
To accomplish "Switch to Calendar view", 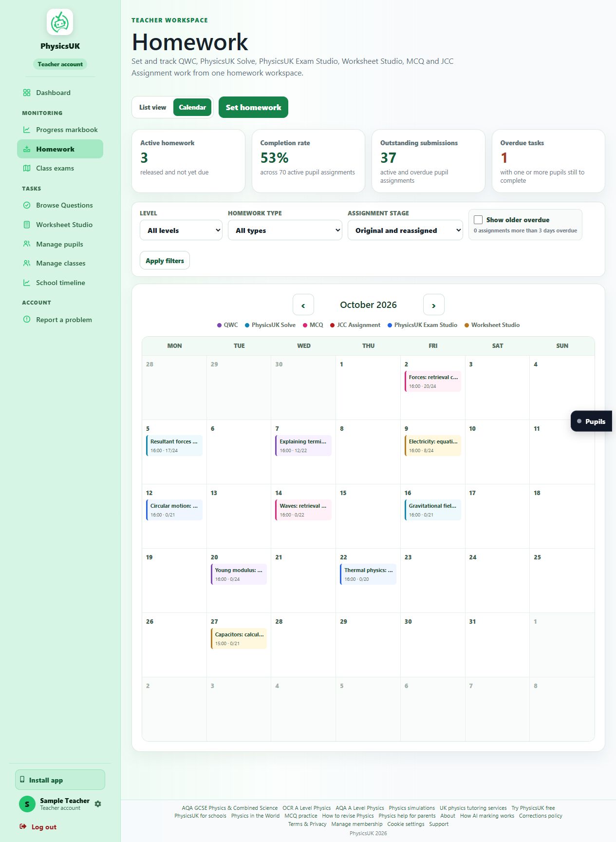I will tap(192, 107).
